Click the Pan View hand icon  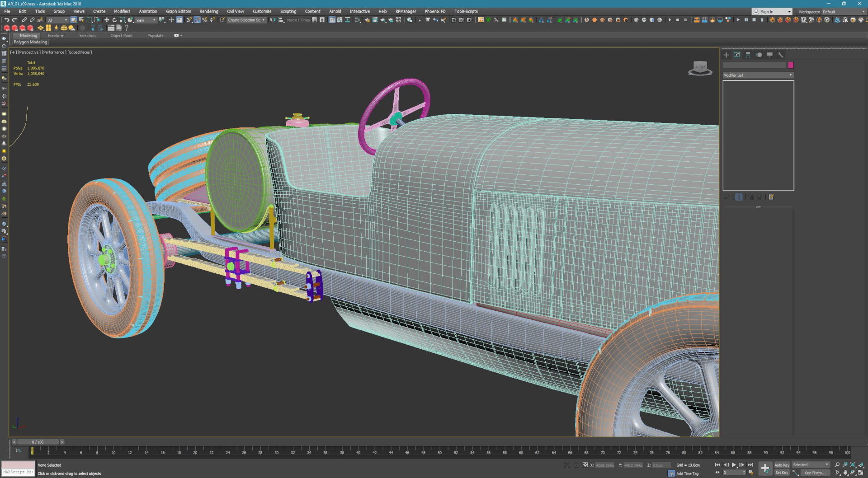(x=845, y=473)
